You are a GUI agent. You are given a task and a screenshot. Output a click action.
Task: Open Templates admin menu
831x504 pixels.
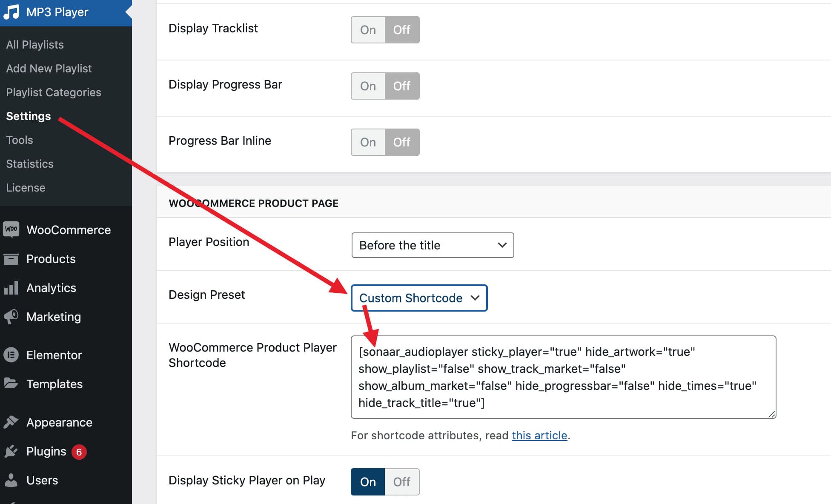(66, 384)
